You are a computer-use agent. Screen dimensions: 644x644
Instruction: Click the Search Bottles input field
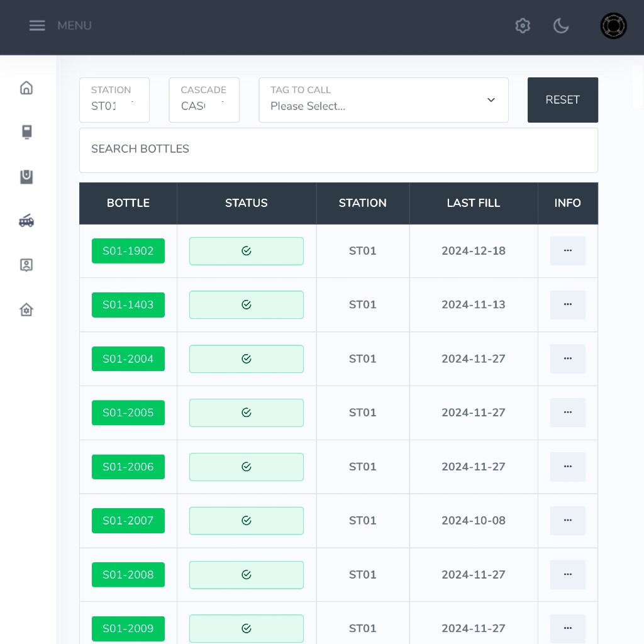338,150
